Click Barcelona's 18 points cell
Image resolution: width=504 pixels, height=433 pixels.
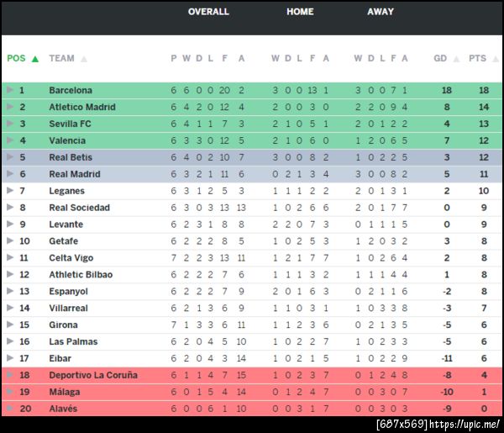click(x=484, y=90)
